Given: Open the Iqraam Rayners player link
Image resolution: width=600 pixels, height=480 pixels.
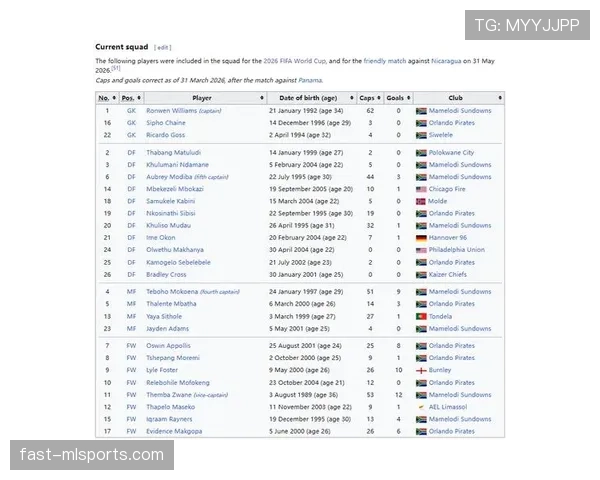Looking at the screenshot, I should click(169, 420).
